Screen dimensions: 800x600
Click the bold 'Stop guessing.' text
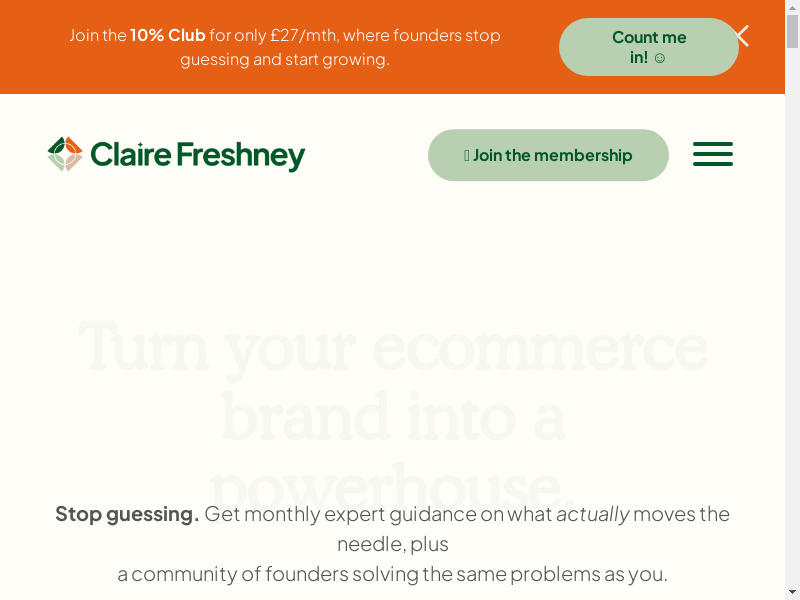(127, 514)
